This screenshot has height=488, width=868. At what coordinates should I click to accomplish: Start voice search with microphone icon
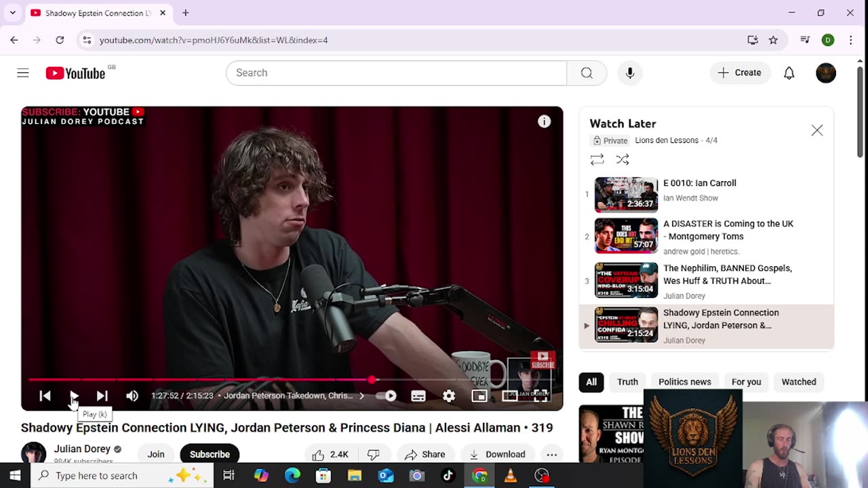pyautogui.click(x=630, y=73)
